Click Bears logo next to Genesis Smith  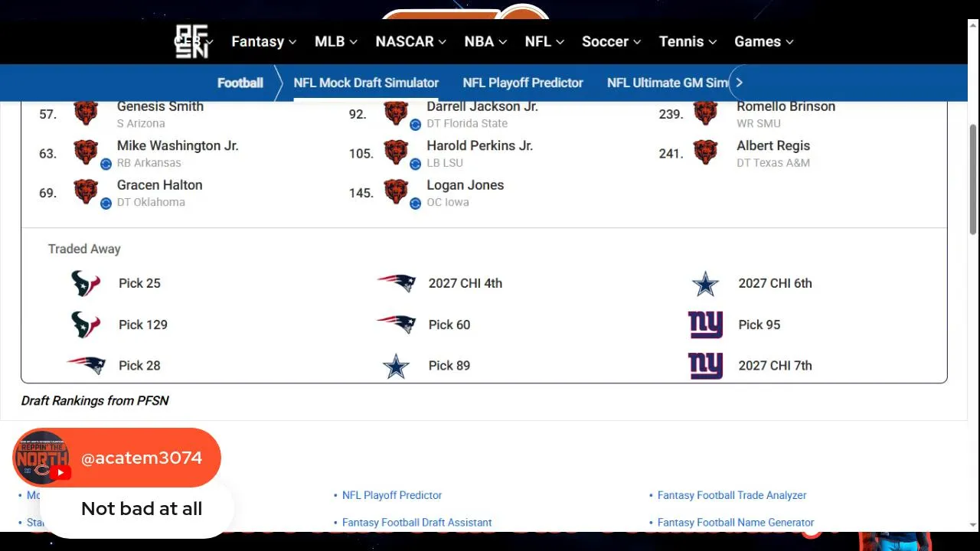86,113
